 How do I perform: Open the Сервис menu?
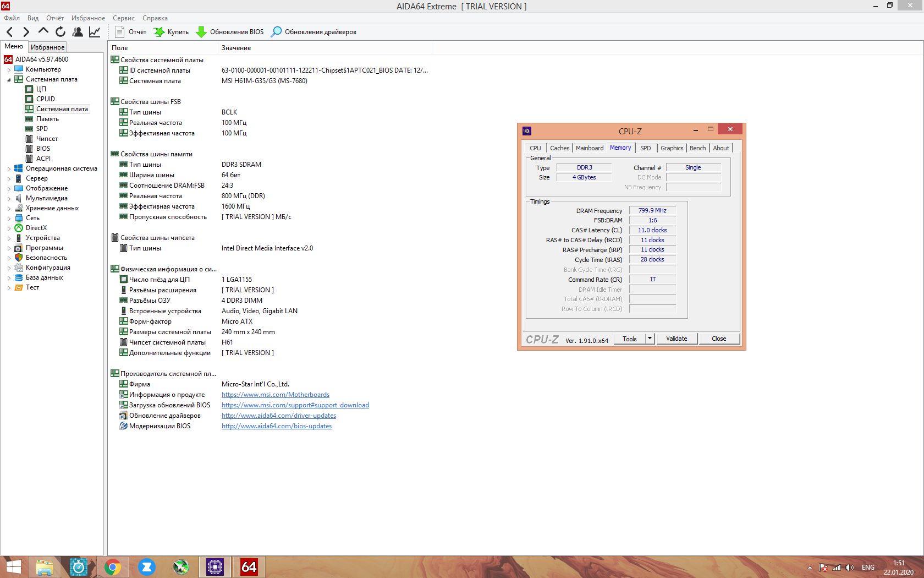(x=124, y=18)
